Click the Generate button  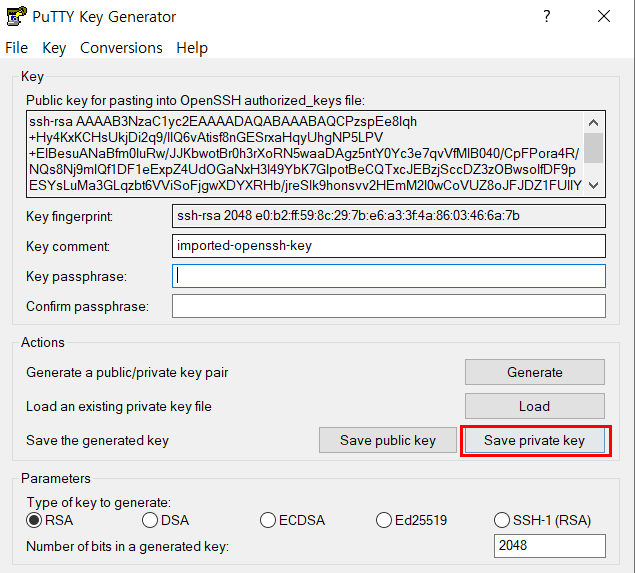coord(535,372)
